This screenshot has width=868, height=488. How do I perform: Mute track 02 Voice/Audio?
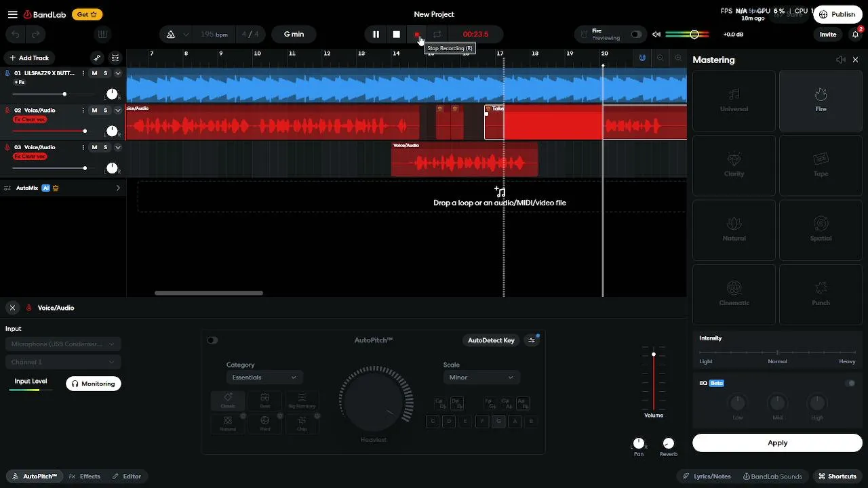pyautogui.click(x=94, y=110)
